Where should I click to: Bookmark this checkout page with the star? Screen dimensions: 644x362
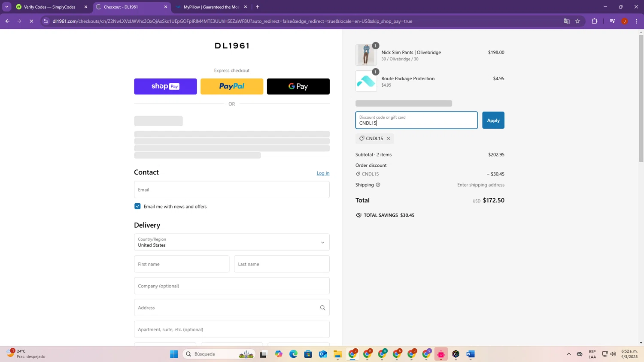point(577,21)
